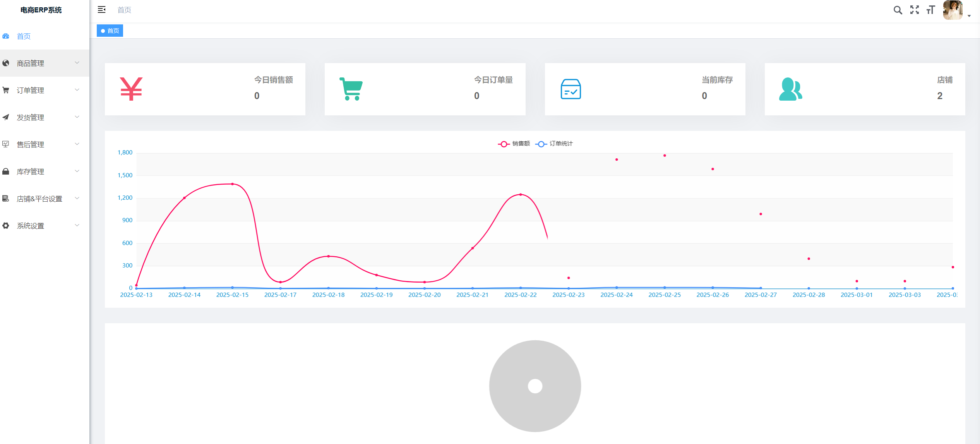Viewport: 980px width, 444px height.
Task: Click the blue inventory box icon
Action: tap(571, 89)
